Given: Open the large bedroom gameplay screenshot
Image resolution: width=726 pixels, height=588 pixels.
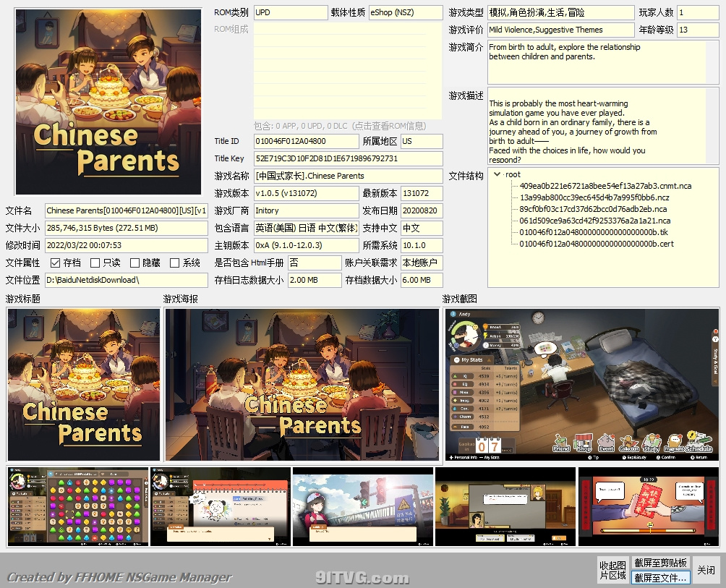Looking at the screenshot, I should pos(582,385).
